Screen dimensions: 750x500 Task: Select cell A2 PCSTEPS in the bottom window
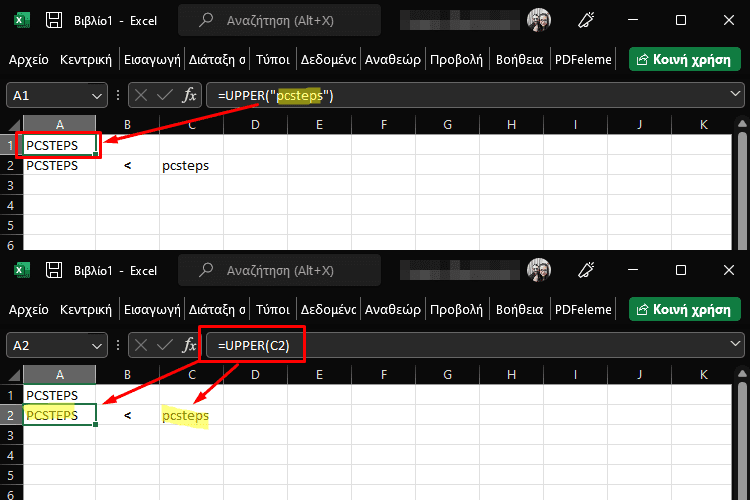point(59,415)
